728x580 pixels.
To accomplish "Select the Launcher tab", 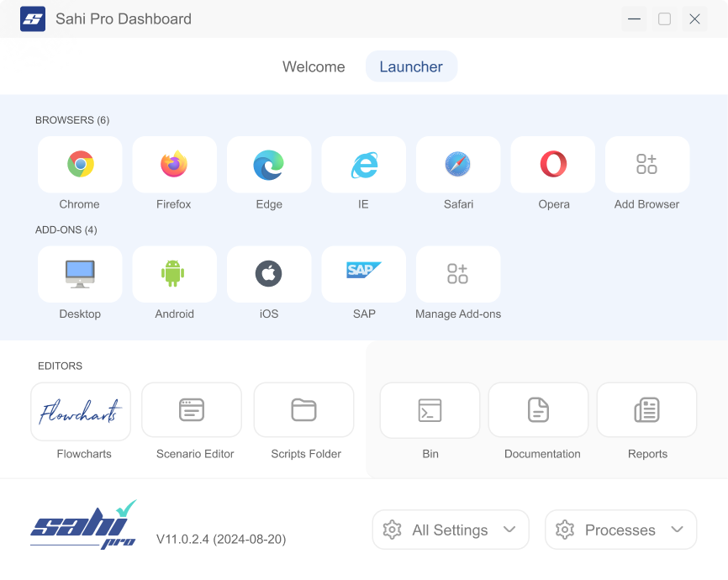I will pyautogui.click(x=411, y=66).
